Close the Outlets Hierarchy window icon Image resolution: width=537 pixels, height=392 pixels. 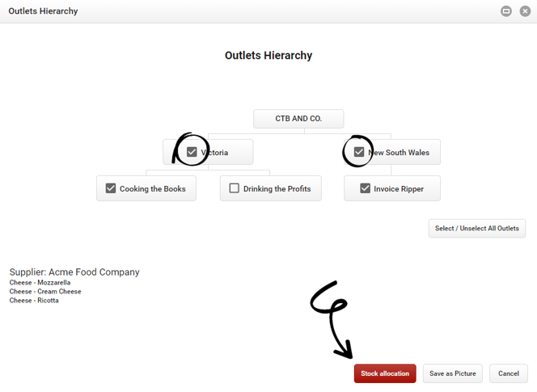tap(525, 11)
